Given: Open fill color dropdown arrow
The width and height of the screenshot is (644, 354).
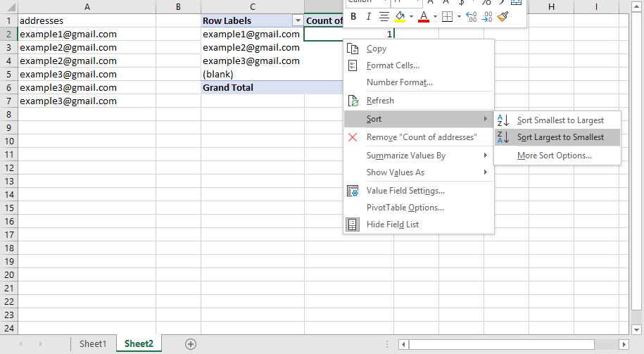Looking at the screenshot, I should tap(411, 17).
